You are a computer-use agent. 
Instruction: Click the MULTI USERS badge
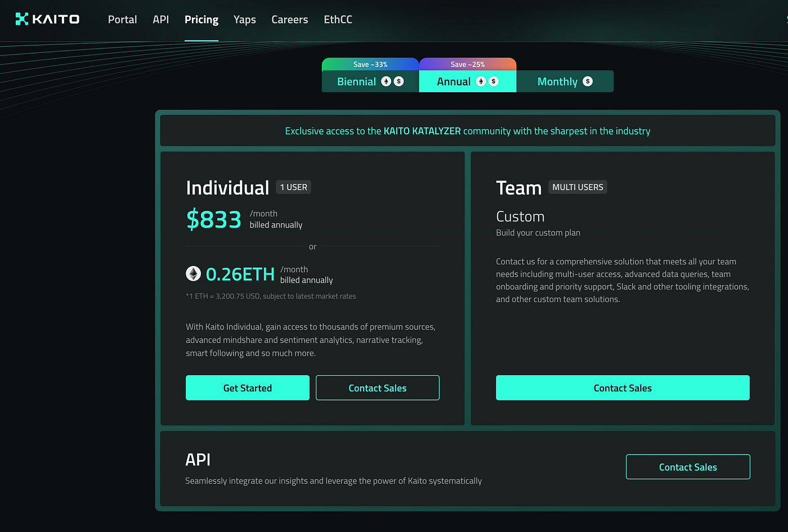pyautogui.click(x=577, y=187)
